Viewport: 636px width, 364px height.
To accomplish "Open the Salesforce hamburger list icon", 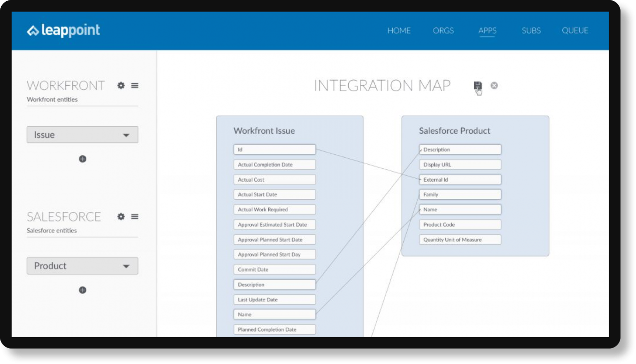I will click(135, 217).
